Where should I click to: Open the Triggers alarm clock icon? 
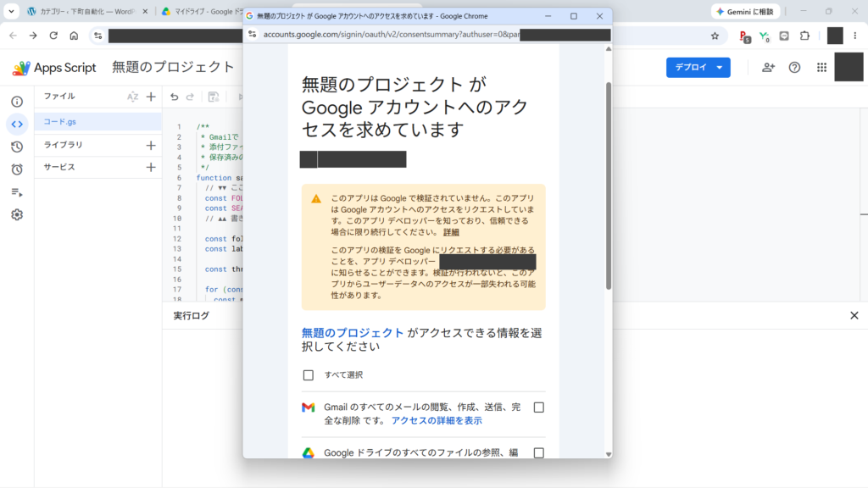click(17, 169)
